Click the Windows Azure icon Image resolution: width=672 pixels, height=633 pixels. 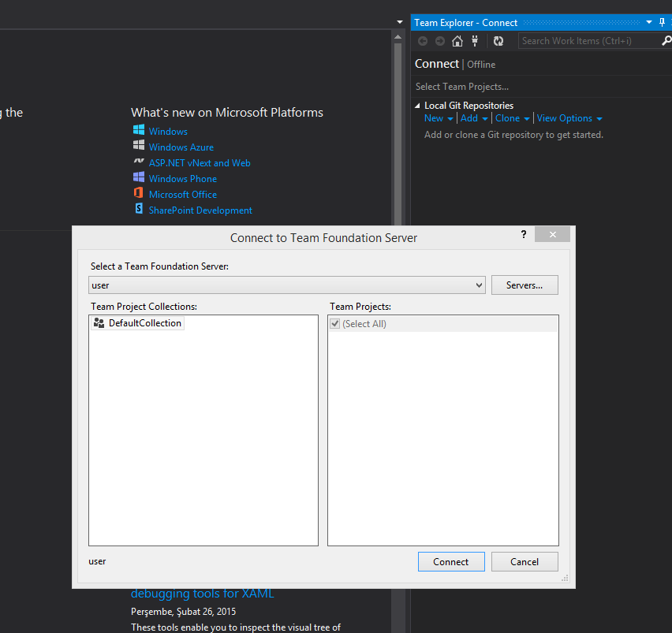point(139,145)
